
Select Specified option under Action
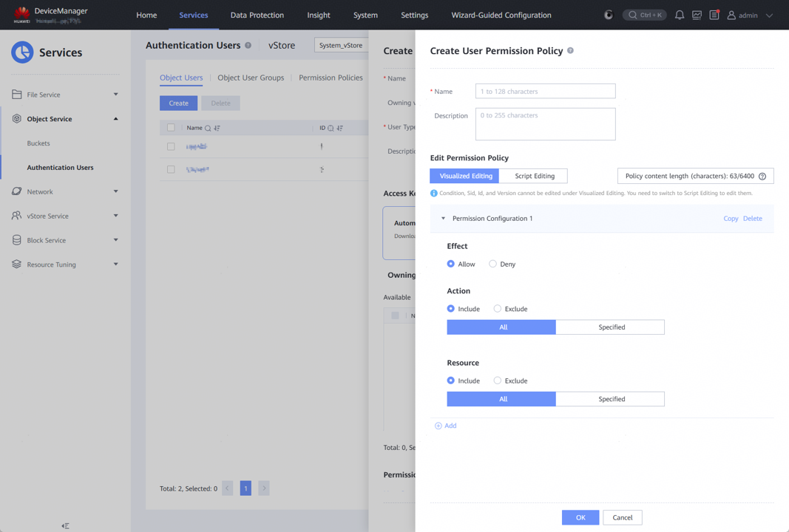pyautogui.click(x=611, y=327)
